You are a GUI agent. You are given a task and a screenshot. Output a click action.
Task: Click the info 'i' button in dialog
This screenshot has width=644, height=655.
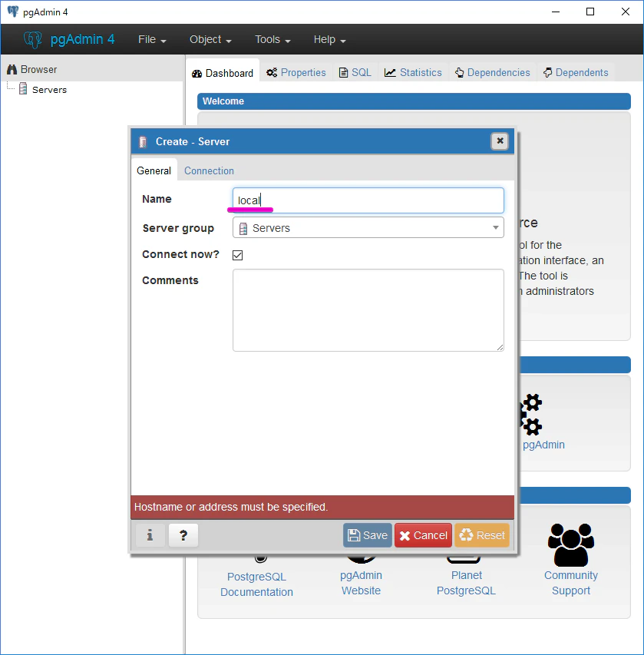coord(150,535)
